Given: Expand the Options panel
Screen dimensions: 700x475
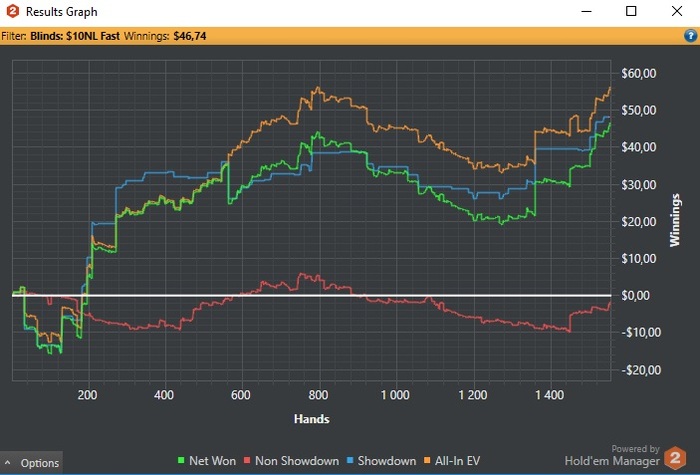Looking at the screenshot, I should pyautogui.click(x=32, y=462).
